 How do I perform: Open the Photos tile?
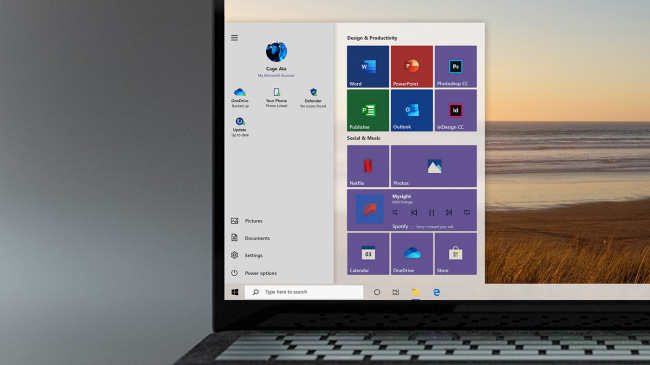[x=434, y=166]
